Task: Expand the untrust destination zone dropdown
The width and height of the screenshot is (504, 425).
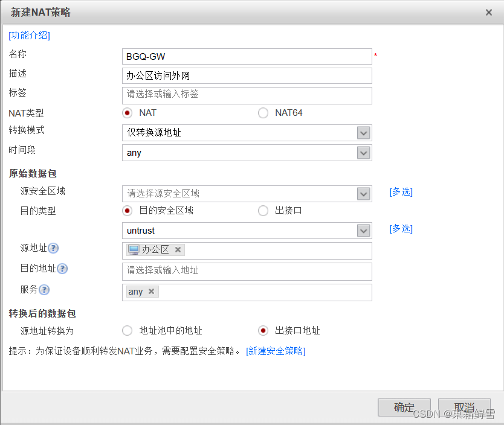Action: tap(364, 231)
